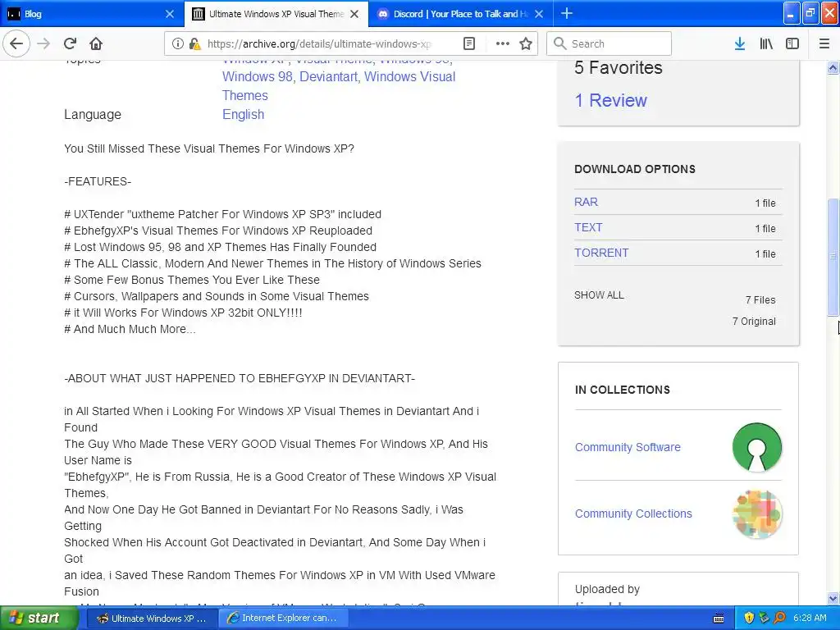Open the Windows Visual Themes topic link
840x630 pixels.
click(x=339, y=85)
